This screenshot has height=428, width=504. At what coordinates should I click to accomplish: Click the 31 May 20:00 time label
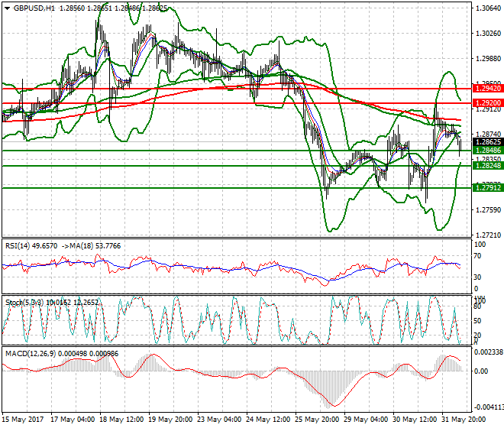464,420
